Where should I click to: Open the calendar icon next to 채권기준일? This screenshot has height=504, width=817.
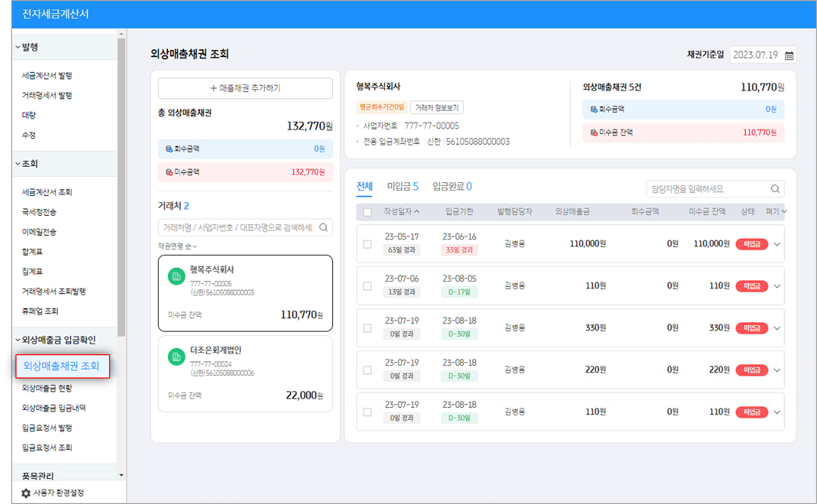[x=789, y=55]
